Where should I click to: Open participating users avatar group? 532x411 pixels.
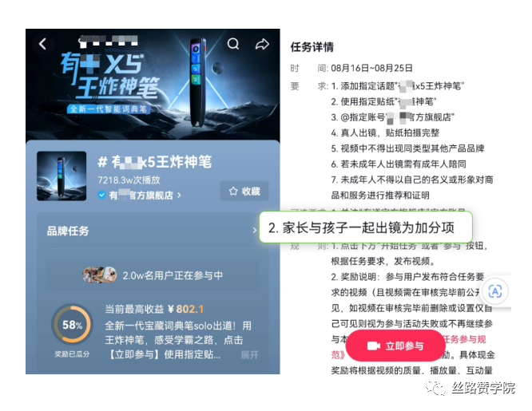(99, 275)
